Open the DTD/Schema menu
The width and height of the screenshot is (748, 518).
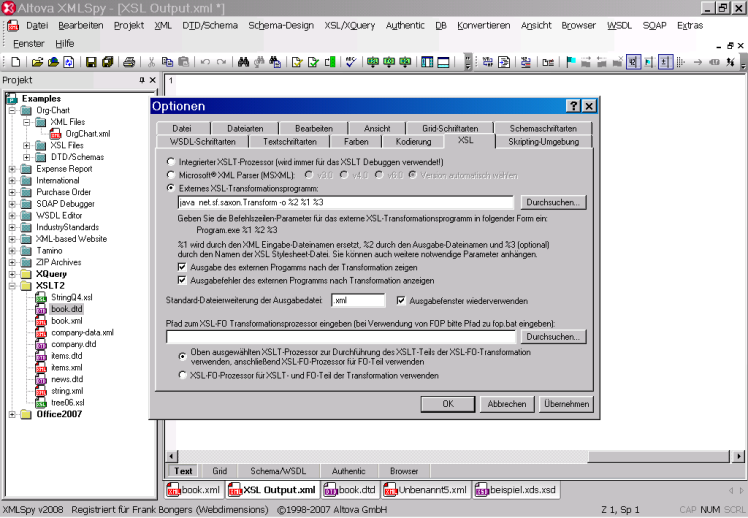pos(210,26)
